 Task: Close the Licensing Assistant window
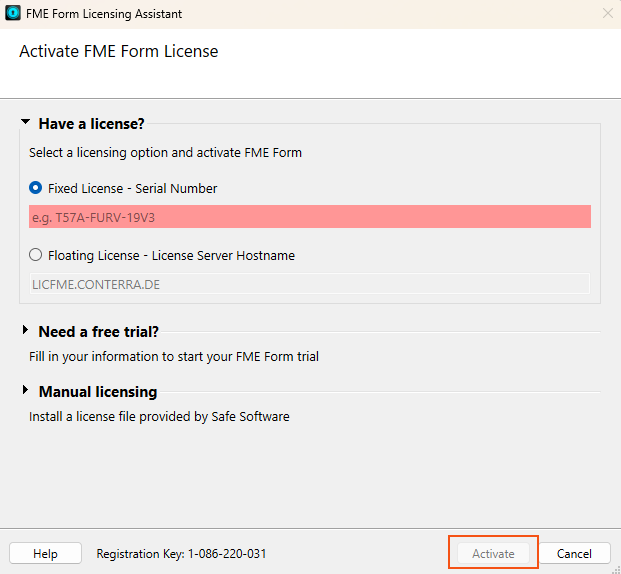[608, 13]
